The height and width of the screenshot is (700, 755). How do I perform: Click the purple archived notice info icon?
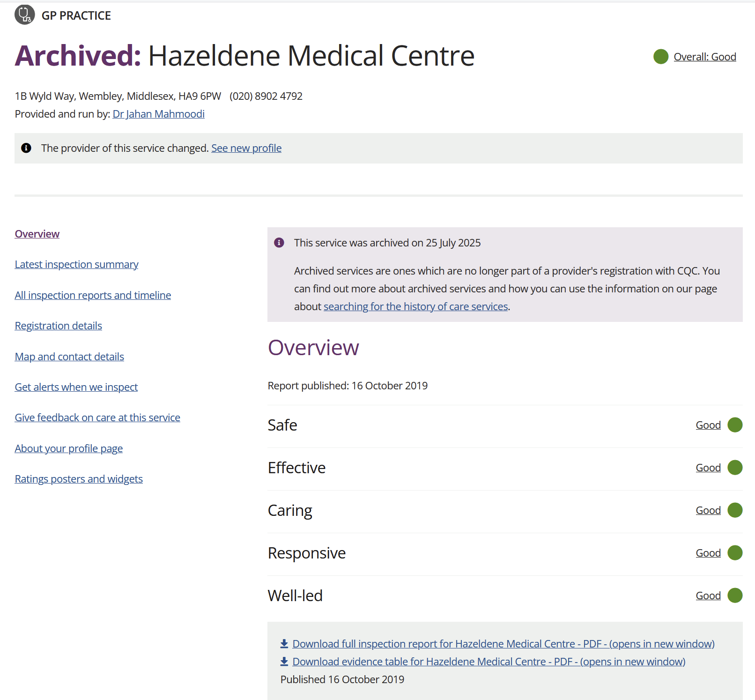pos(279,242)
